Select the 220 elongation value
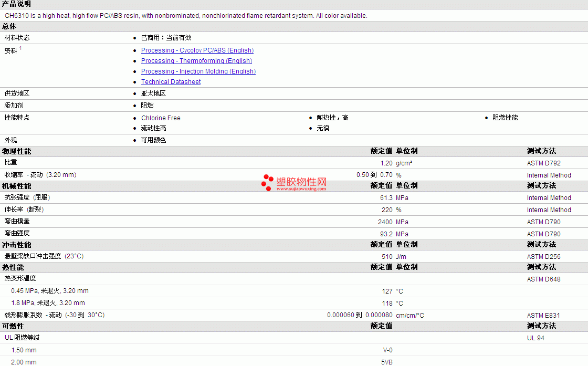588x366 pixels. point(387,210)
